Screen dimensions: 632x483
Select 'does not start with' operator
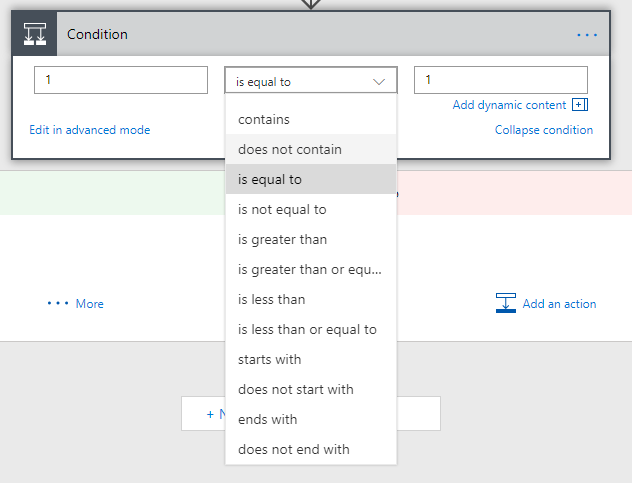click(311, 389)
